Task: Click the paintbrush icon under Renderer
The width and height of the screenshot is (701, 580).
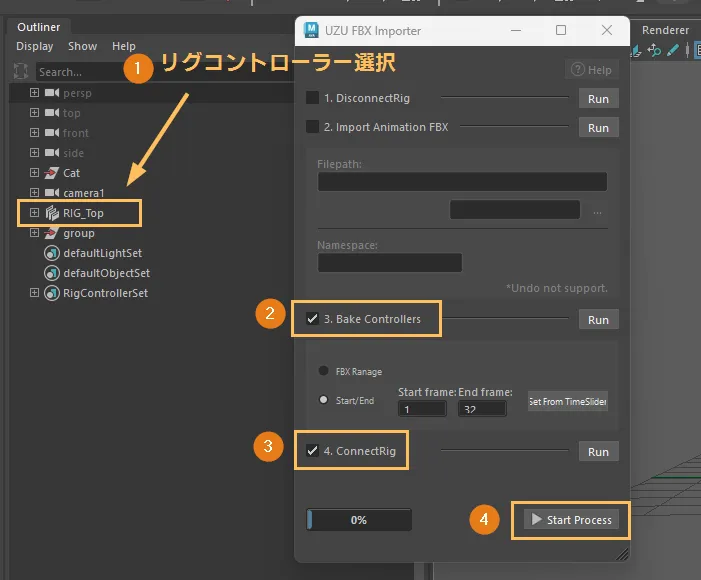Action: pos(673,50)
